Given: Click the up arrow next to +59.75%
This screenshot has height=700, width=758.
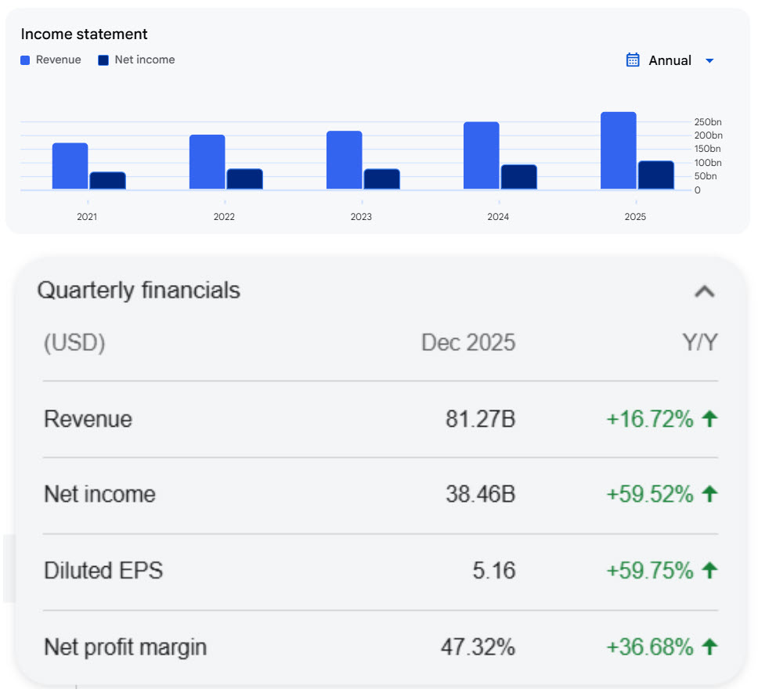Looking at the screenshot, I should (709, 571).
